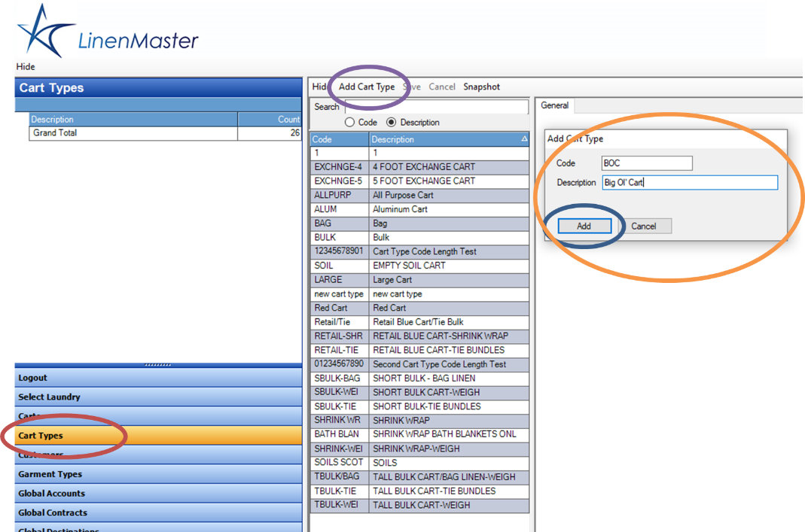The width and height of the screenshot is (805, 532).
Task: Click Cancel in the toolbar
Action: point(442,87)
